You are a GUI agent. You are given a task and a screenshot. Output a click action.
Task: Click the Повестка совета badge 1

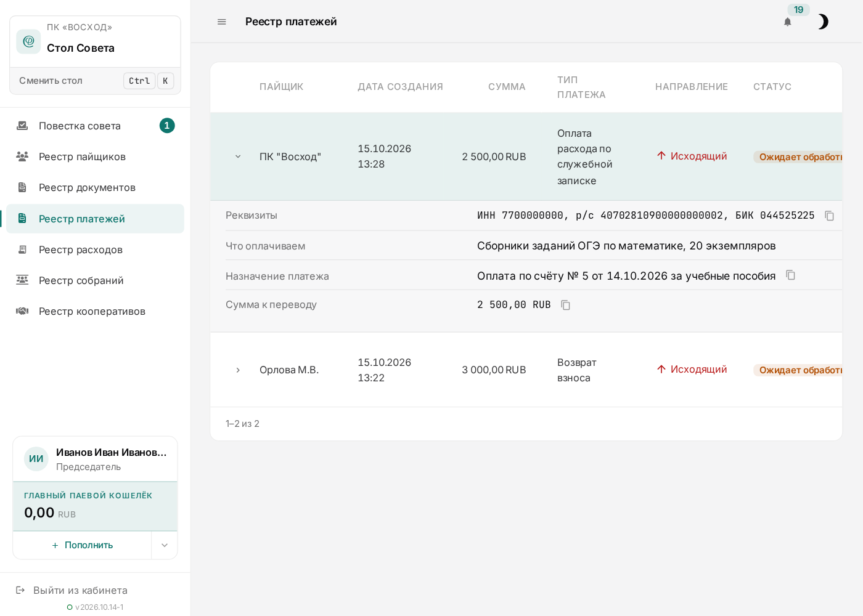(167, 126)
